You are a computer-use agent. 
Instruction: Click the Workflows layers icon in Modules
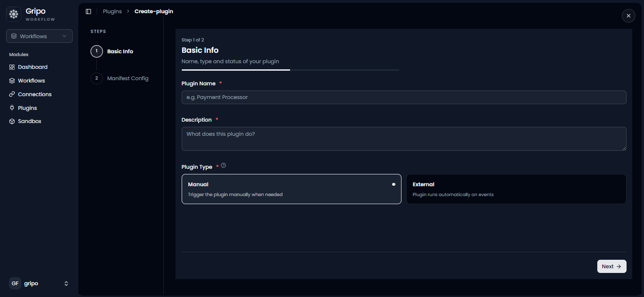(12, 81)
